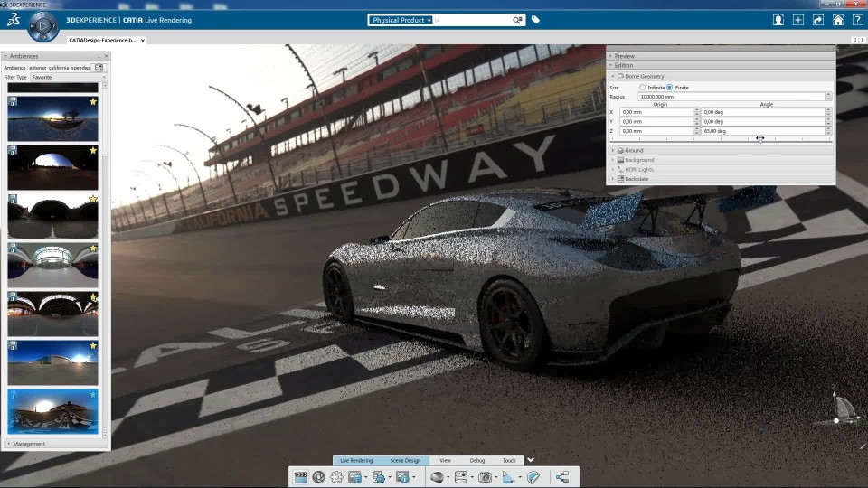This screenshot has height=488, width=868.
Task: Switch to the Scene Design tab
Action: tap(405, 460)
